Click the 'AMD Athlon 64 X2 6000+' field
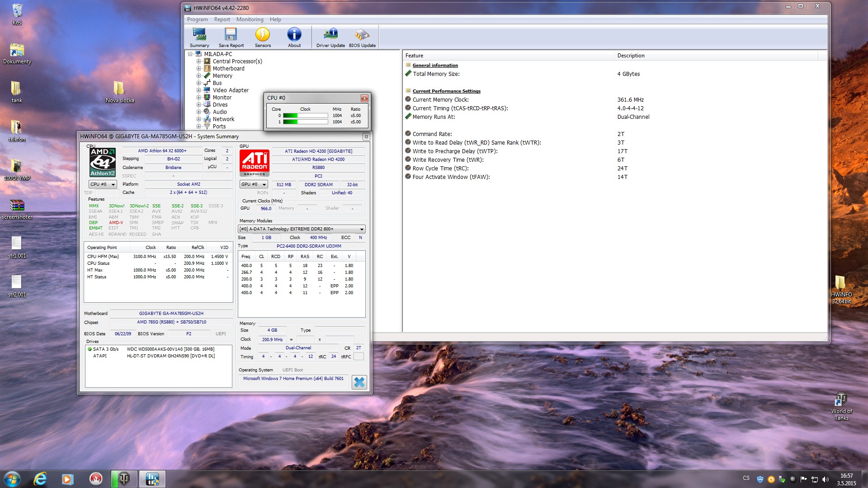This screenshot has width=868, height=488. point(162,151)
